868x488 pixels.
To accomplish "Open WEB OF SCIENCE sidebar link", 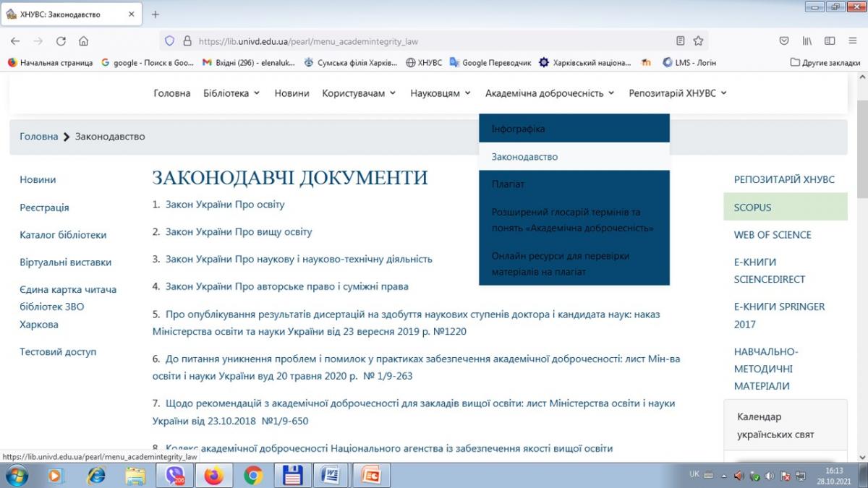I will click(x=773, y=235).
